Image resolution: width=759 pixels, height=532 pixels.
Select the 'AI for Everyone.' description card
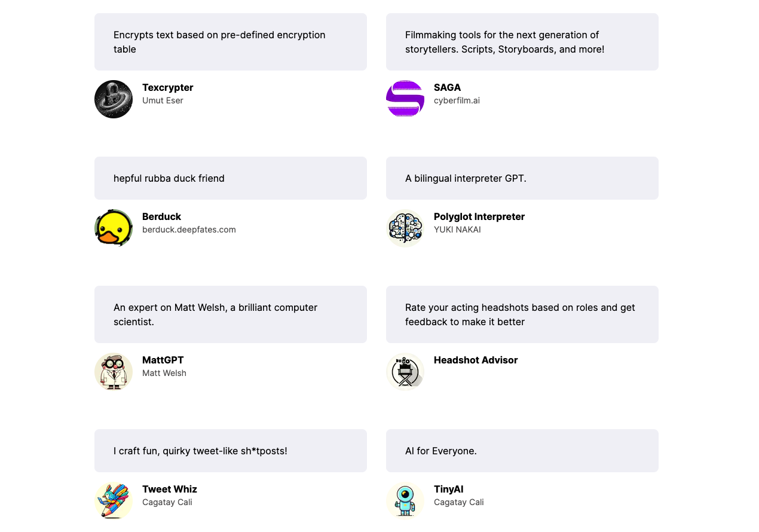tap(522, 451)
